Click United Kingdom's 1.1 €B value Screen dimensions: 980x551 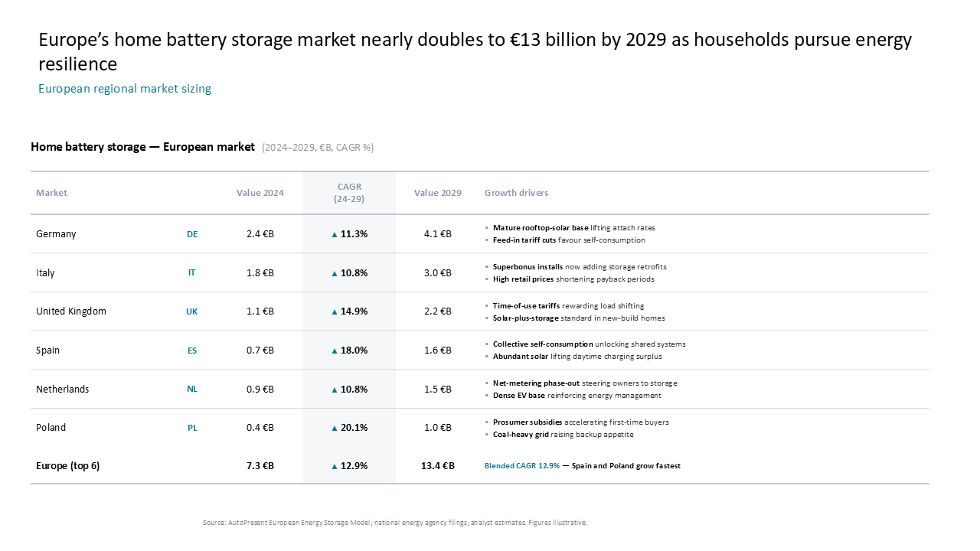tap(260, 311)
